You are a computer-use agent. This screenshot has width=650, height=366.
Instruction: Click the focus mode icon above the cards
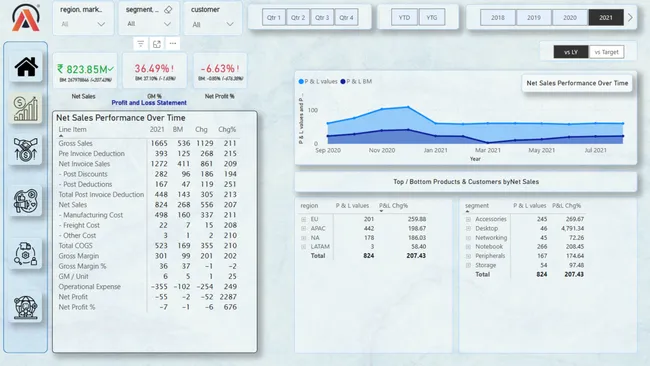(x=157, y=44)
